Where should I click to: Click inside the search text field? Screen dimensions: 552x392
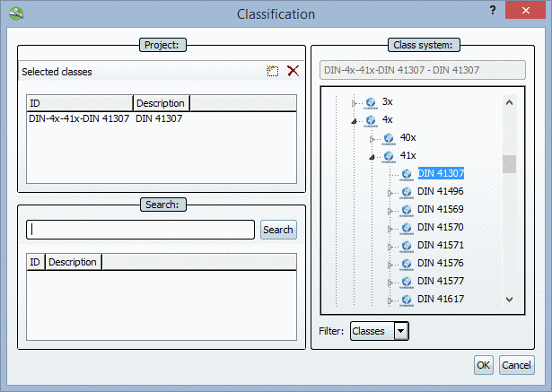click(140, 230)
